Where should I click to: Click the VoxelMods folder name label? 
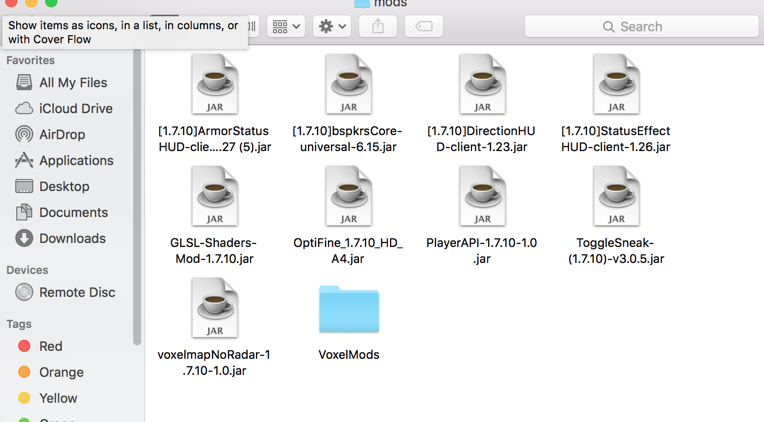(349, 355)
